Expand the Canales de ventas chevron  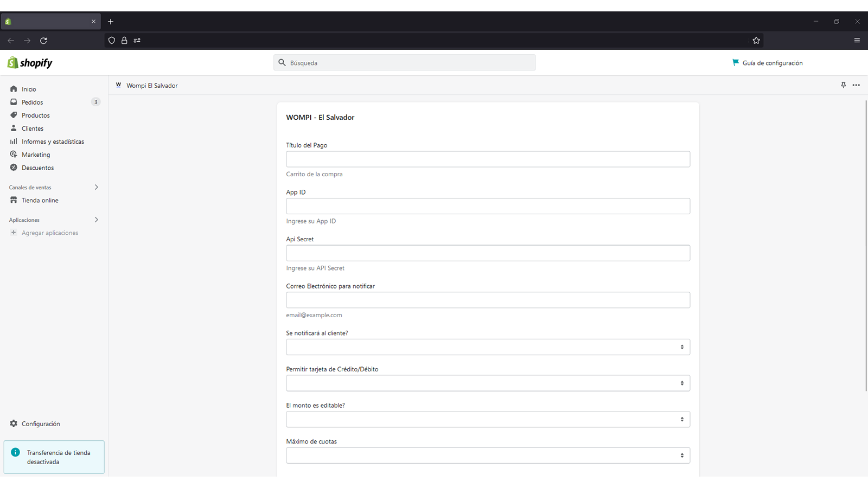point(97,187)
